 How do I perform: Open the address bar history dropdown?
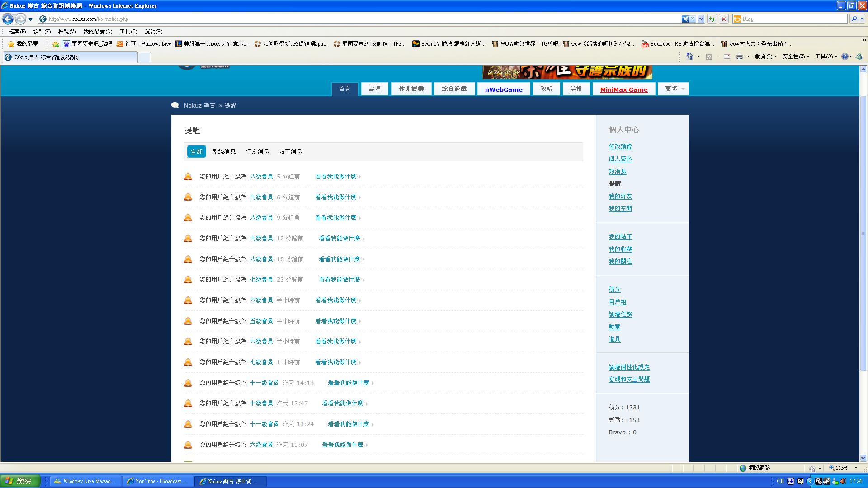[701, 19]
